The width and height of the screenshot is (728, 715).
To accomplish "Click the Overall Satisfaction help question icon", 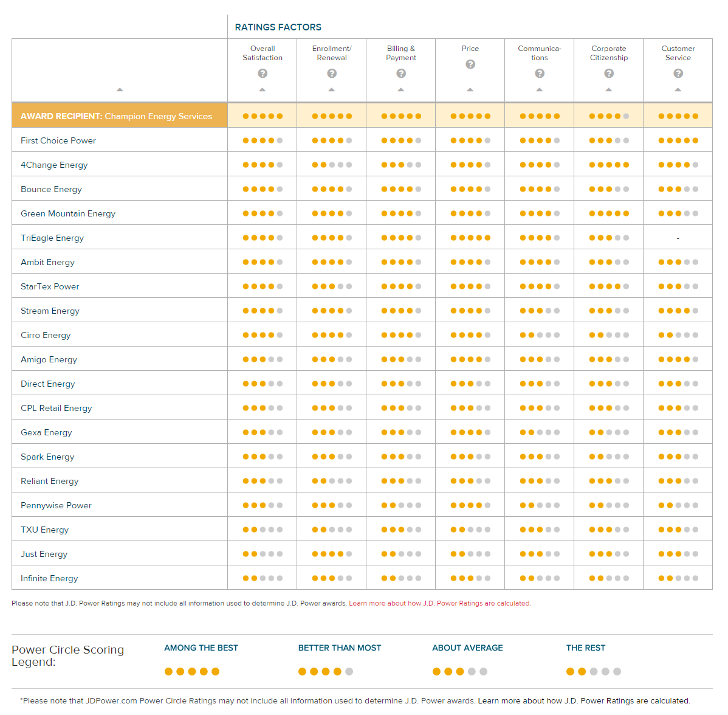I will pos(263,74).
